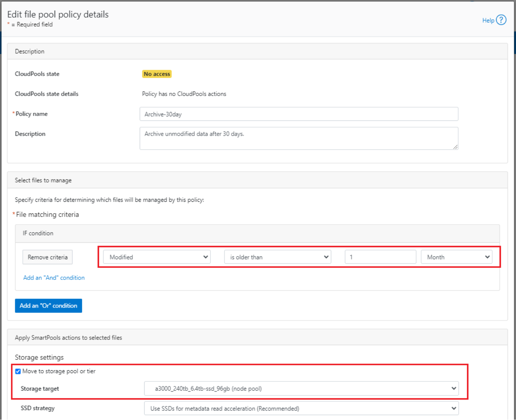
Task: Open the Month time unit dropdown
Action: (x=456, y=257)
